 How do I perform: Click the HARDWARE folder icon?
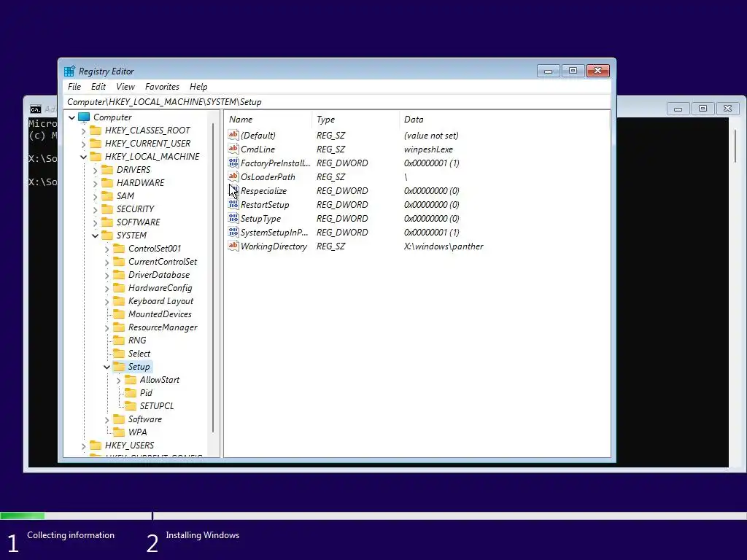coord(107,183)
